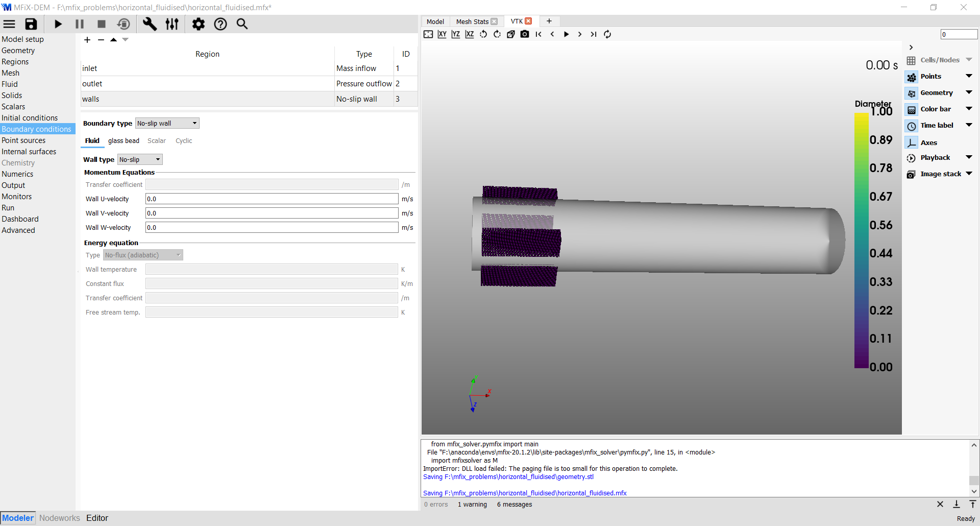Select the glass bead tab
The height and width of the screenshot is (526, 980).
coord(124,141)
